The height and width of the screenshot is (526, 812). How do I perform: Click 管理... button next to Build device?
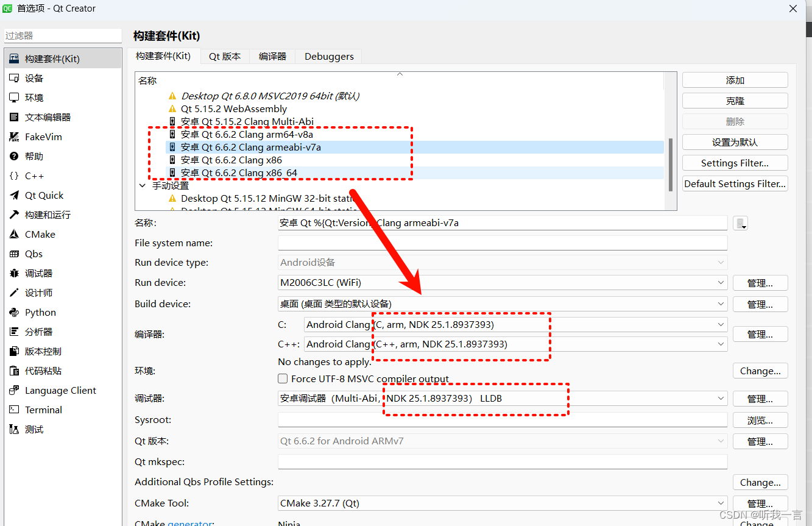760,304
